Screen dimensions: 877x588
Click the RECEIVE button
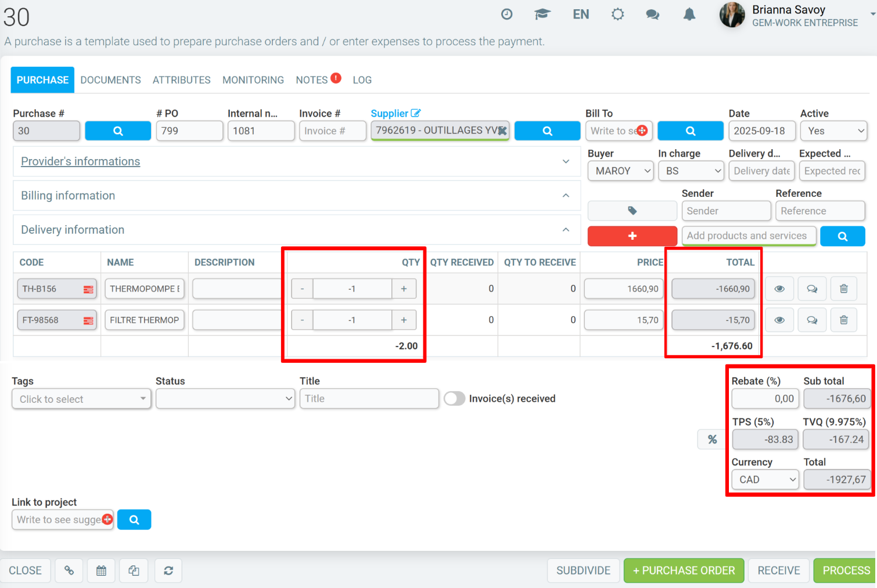tap(779, 571)
